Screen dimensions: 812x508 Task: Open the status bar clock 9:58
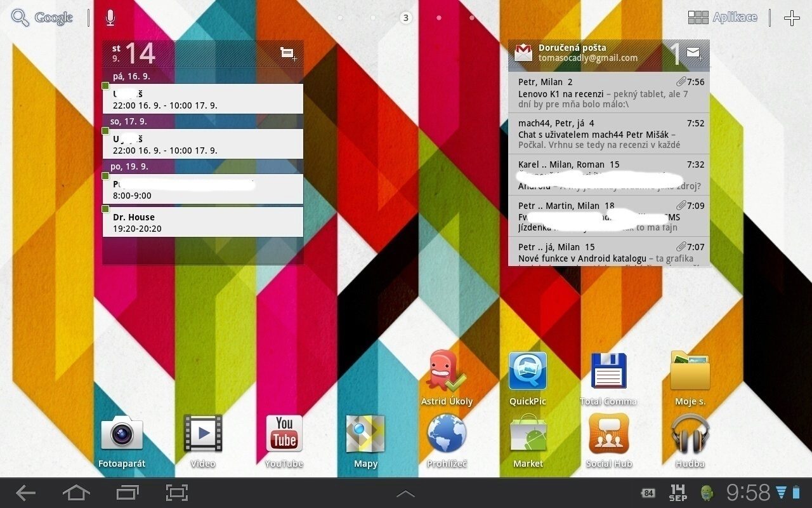[x=748, y=492]
